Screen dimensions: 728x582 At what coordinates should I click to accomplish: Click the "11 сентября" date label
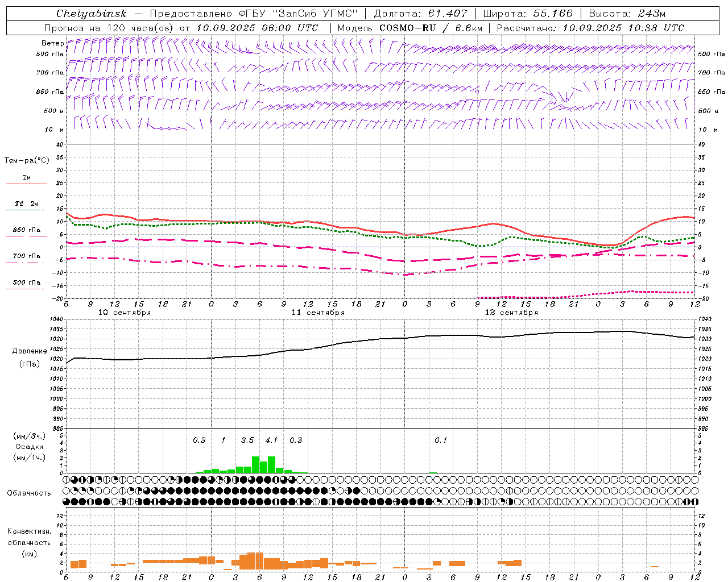318,313
